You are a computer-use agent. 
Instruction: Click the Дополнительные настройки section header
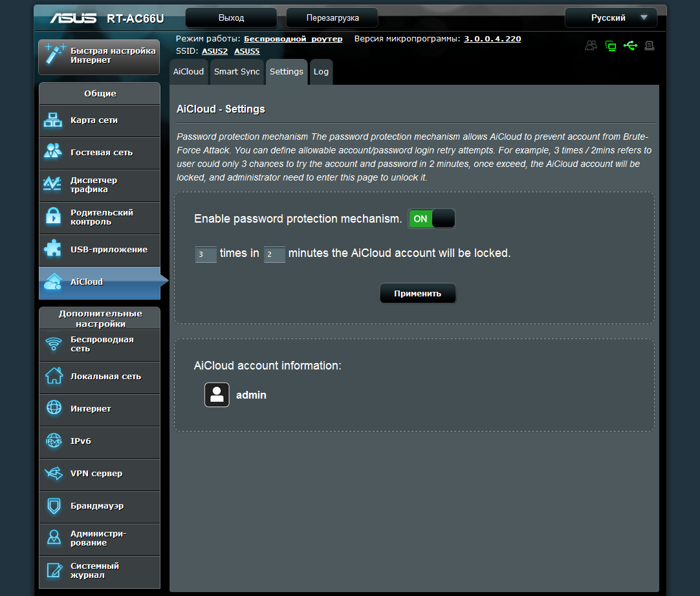click(100, 319)
